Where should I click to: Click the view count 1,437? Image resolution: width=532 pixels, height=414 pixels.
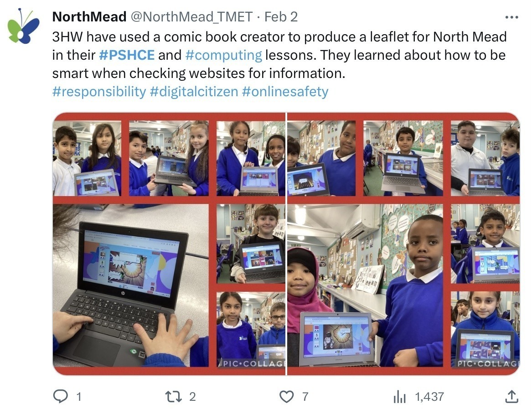point(429,396)
